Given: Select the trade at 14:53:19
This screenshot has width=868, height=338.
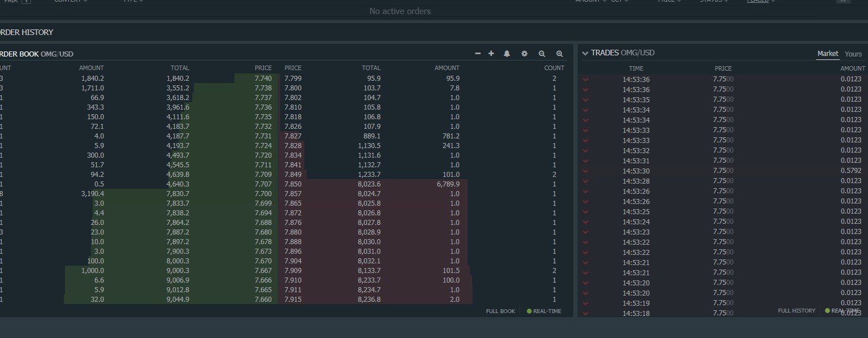Looking at the screenshot, I should tap(636, 303).
